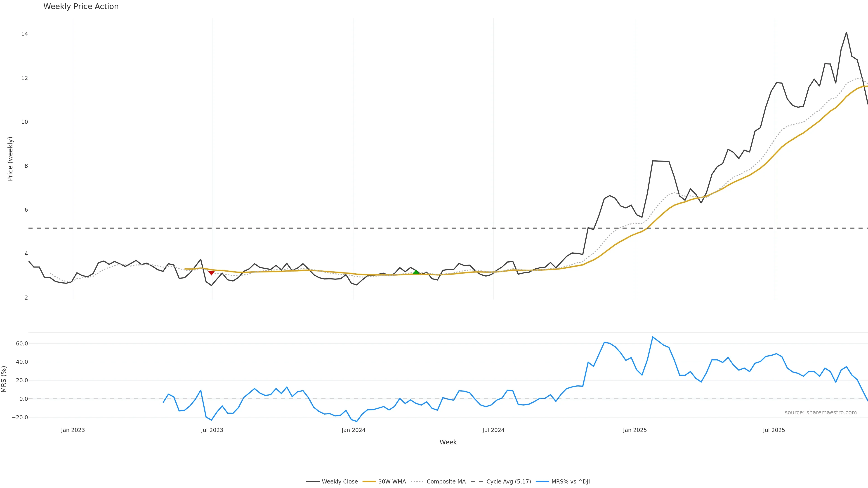Select the Jan 2023 x-axis label
This screenshot has width=868, height=488.
pos(73,430)
